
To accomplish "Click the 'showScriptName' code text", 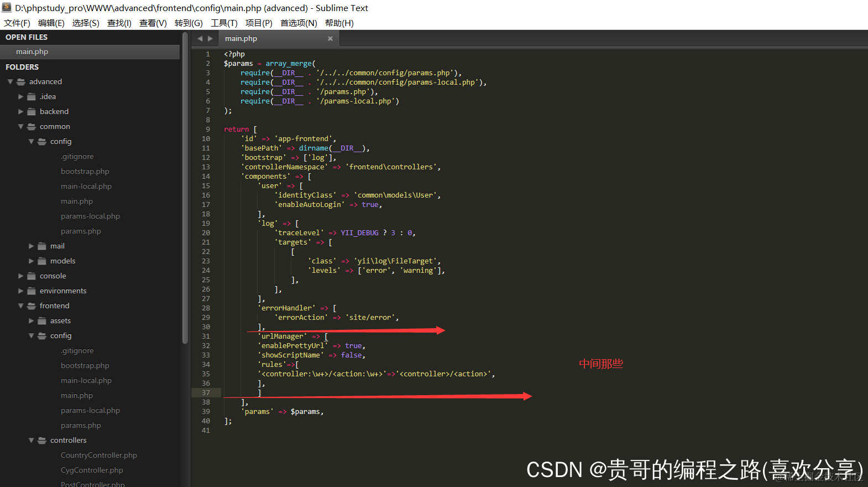I will pos(290,355).
